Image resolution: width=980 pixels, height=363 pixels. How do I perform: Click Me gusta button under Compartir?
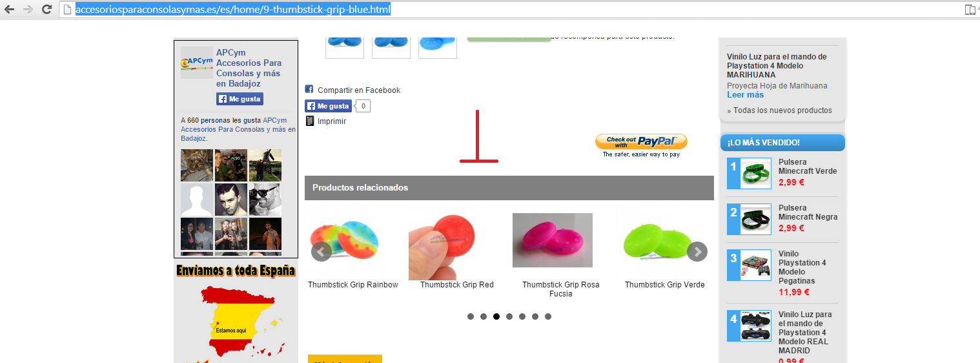coord(328,106)
